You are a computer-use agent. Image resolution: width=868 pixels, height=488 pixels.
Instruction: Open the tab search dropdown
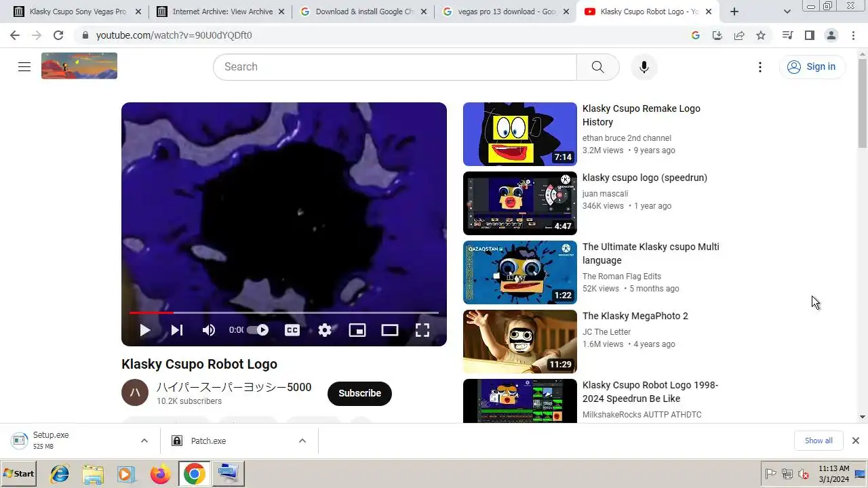point(787,12)
